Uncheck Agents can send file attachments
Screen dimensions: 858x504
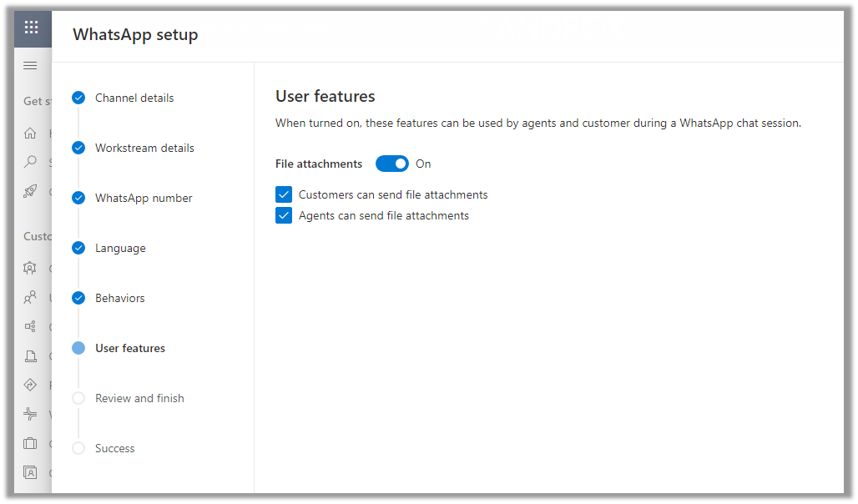pyautogui.click(x=284, y=216)
